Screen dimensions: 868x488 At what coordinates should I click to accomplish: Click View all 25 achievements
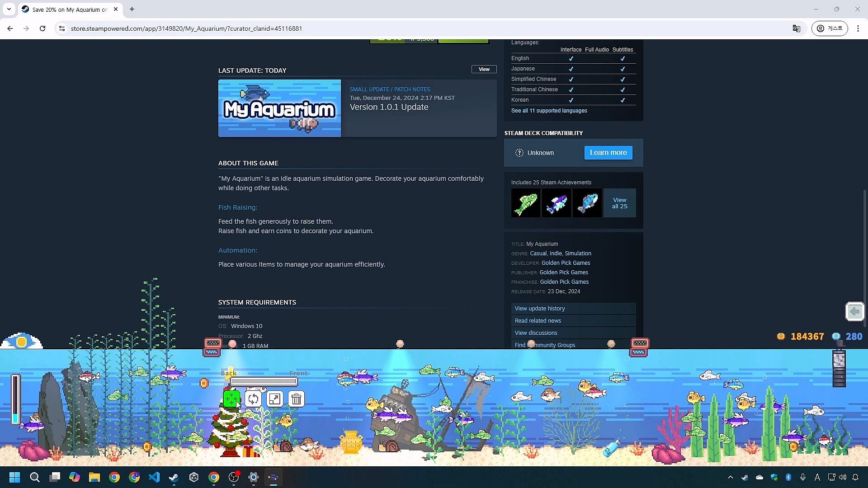click(x=619, y=203)
